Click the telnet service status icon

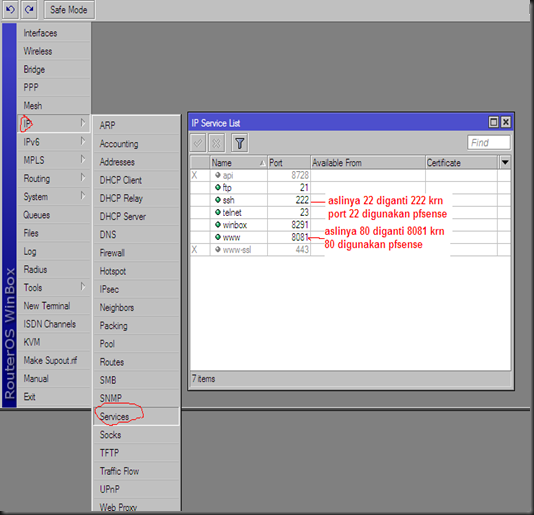click(218, 212)
